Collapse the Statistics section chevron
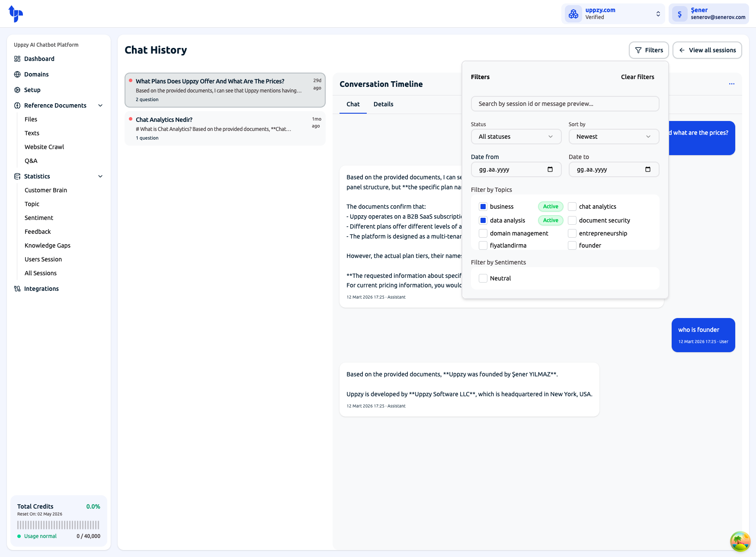This screenshot has width=756, height=557. pyautogui.click(x=100, y=176)
